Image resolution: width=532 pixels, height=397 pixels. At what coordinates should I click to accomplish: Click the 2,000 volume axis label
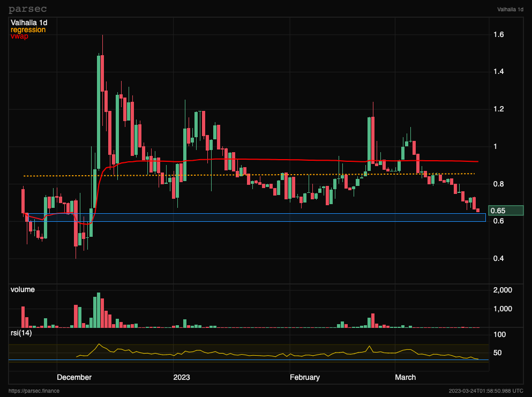tap(503, 290)
